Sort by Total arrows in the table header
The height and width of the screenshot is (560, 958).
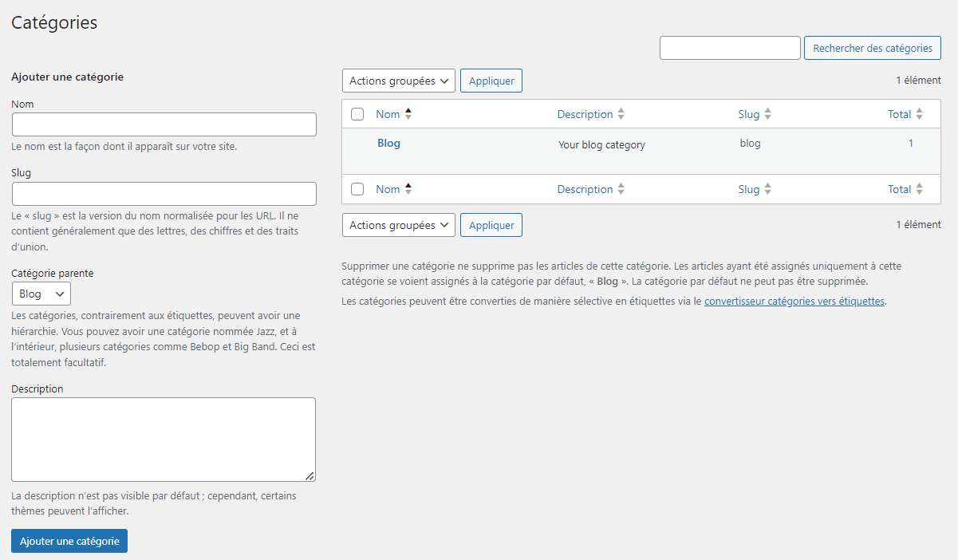pyautogui.click(x=919, y=114)
